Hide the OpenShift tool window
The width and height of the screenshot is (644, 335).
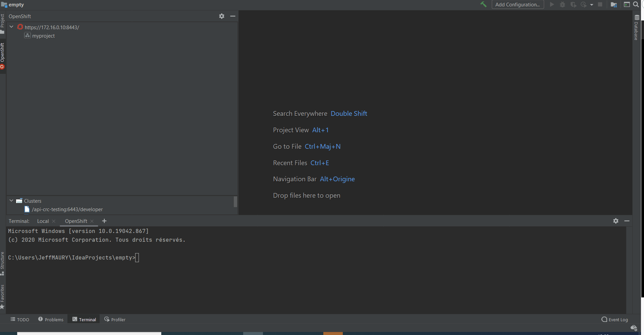(x=233, y=16)
